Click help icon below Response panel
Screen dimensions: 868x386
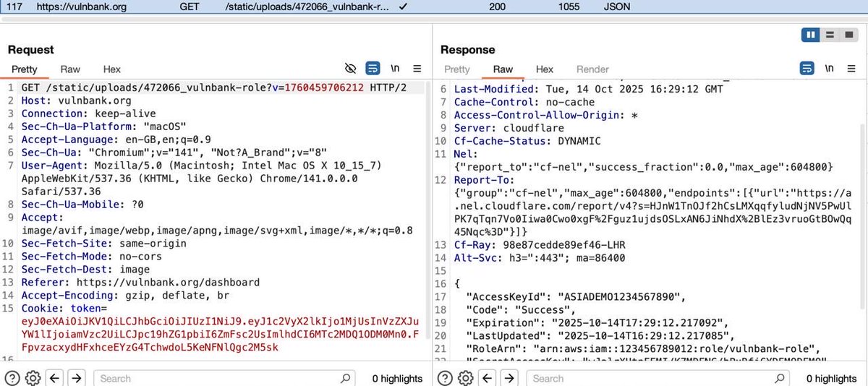click(445, 377)
